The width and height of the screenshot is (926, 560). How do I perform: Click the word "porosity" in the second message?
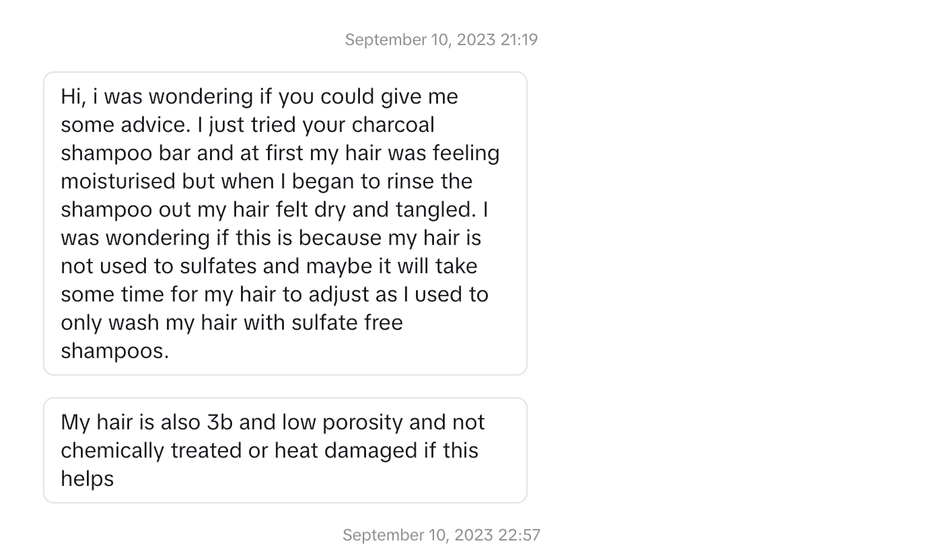coord(362,422)
